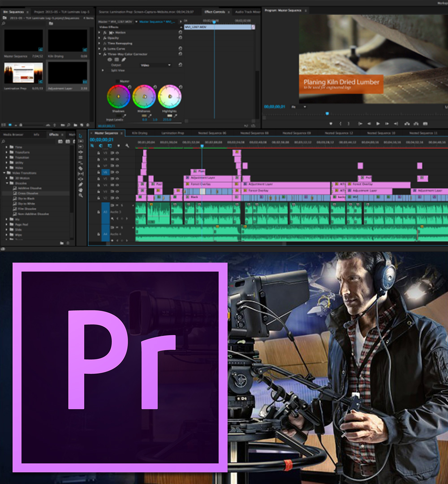The image size is (448, 484).
Task: Select the Razor tool
Action: 81,168
